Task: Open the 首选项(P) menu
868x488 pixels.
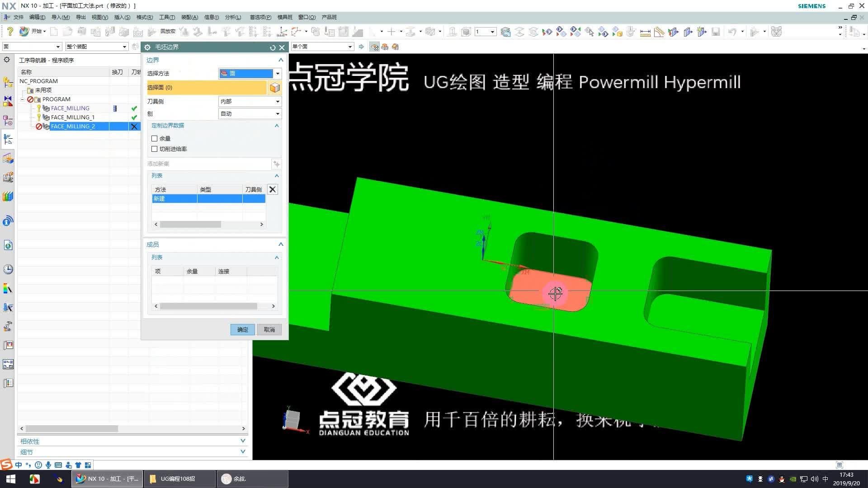Action: coord(260,17)
